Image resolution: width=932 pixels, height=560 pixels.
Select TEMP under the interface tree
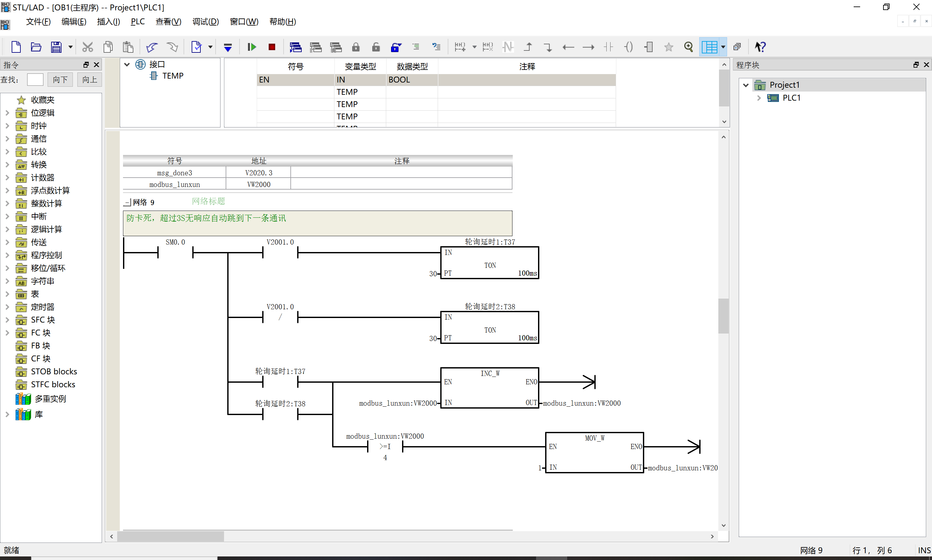[x=173, y=76]
